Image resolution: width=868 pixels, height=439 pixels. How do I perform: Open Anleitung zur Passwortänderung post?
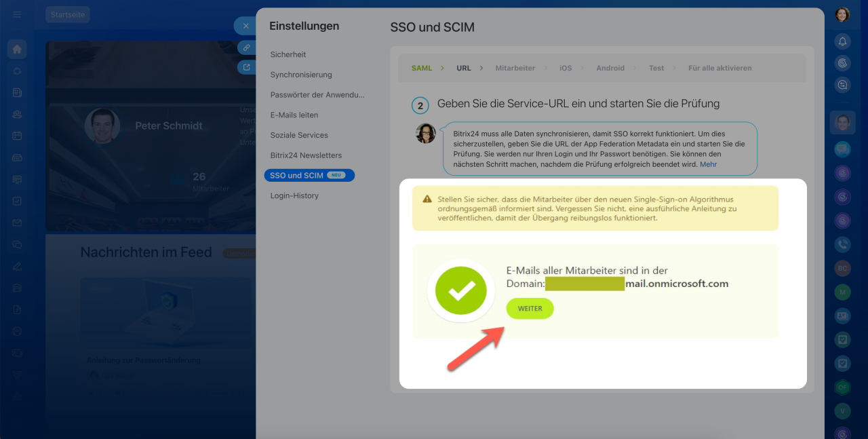click(x=144, y=360)
